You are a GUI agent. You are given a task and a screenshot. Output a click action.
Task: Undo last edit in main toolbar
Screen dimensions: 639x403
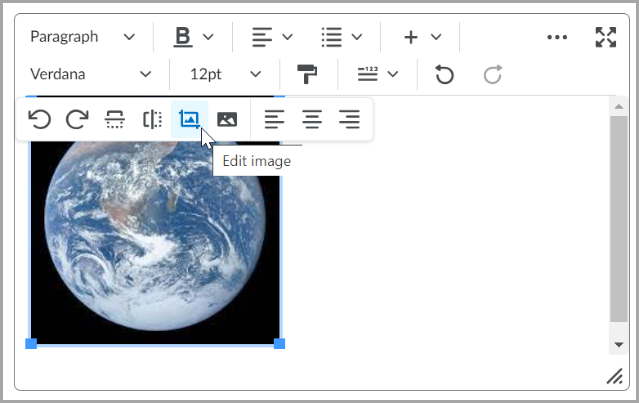click(x=444, y=75)
